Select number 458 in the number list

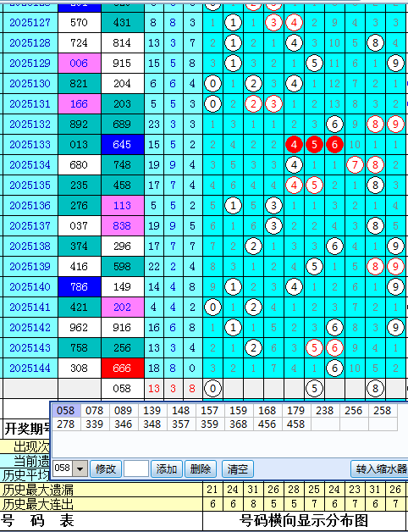click(x=295, y=424)
